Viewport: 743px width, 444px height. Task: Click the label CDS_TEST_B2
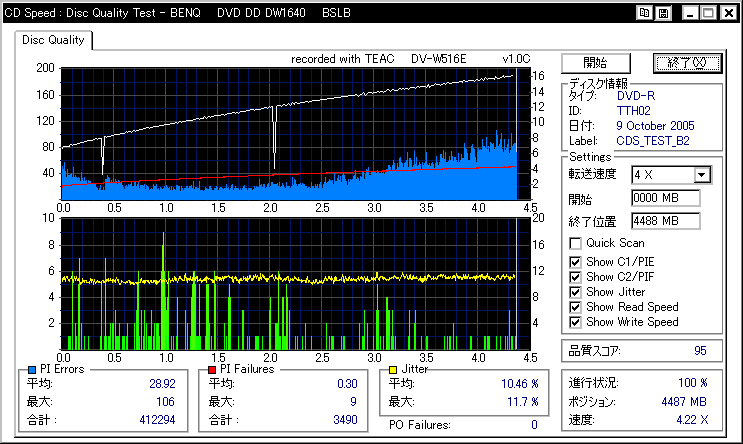point(653,141)
